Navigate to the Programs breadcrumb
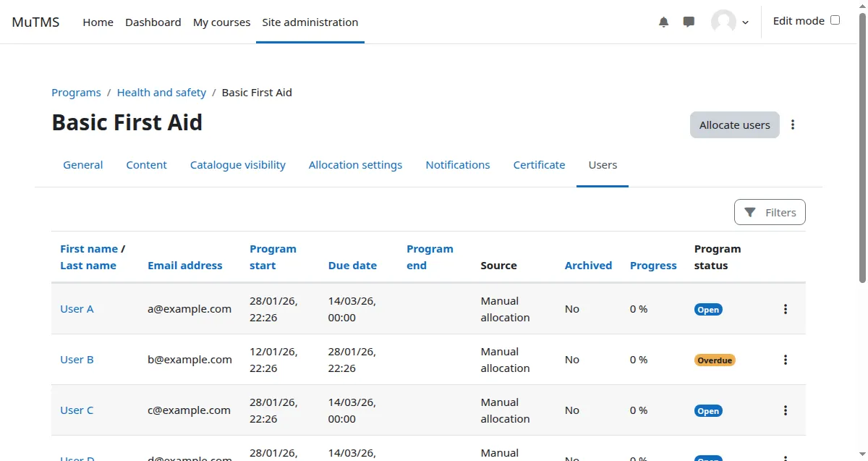The height and width of the screenshot is (461, 868). [x=76, y=92]
